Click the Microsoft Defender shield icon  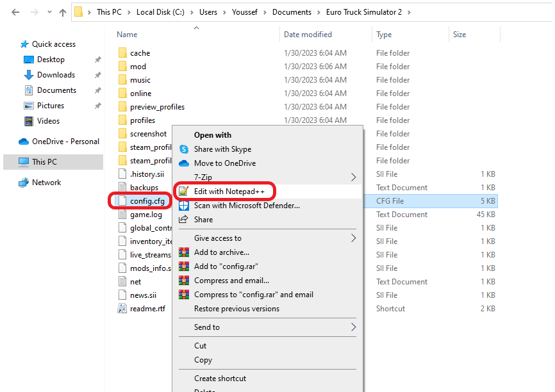(184, 206)
